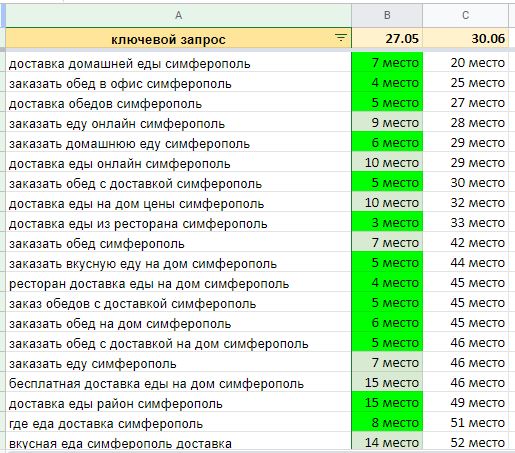Select column B header
Image resolution: width=515 pixels, height=453 pixels.
point(387,15)
